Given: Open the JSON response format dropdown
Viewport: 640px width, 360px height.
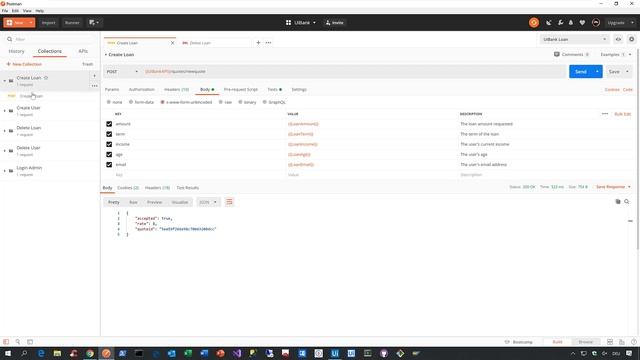Looking at the screenshot, I should click(x=208, y=202).
